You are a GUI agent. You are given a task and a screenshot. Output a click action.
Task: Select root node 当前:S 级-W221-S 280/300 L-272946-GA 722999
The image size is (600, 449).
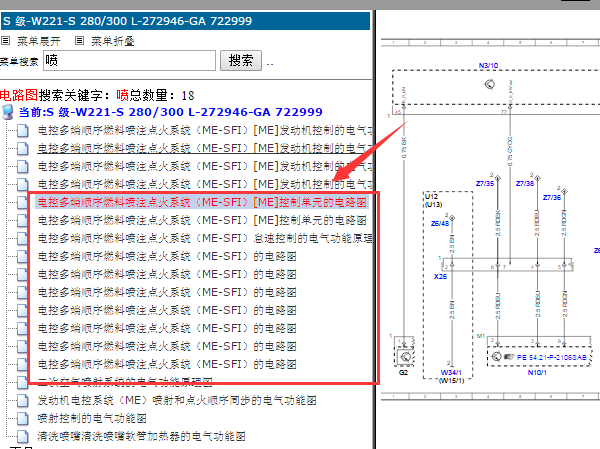point(171,112)
